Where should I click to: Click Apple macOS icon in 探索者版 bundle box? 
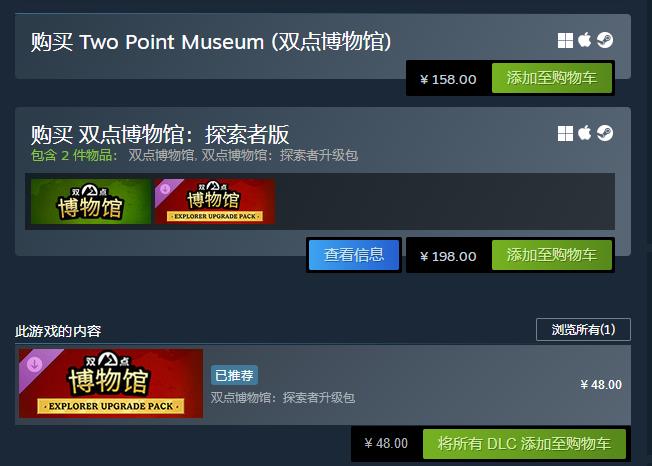585,133
